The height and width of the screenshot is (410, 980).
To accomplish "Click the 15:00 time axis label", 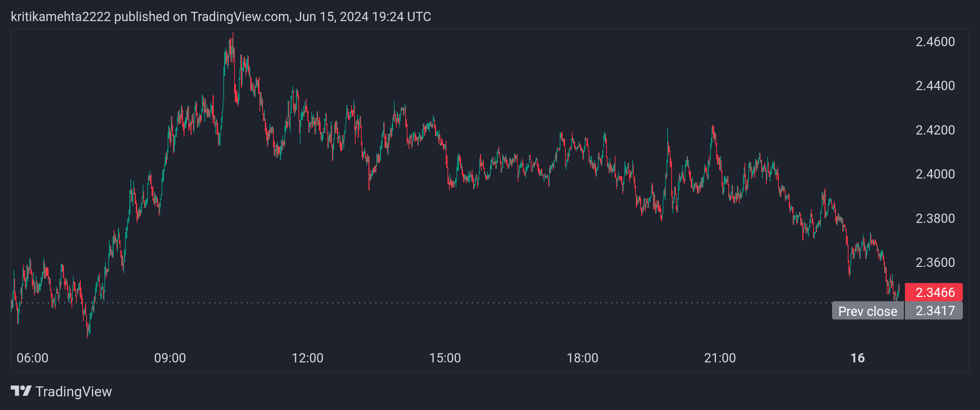I will tap(445, 358).
